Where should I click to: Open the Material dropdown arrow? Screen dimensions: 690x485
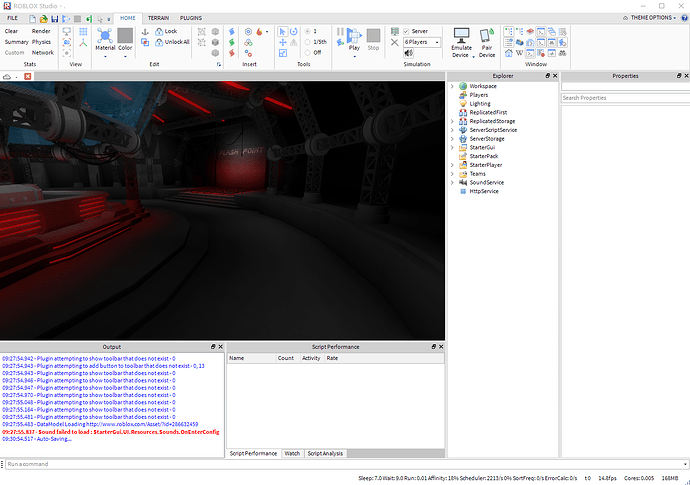coord(105,57)
